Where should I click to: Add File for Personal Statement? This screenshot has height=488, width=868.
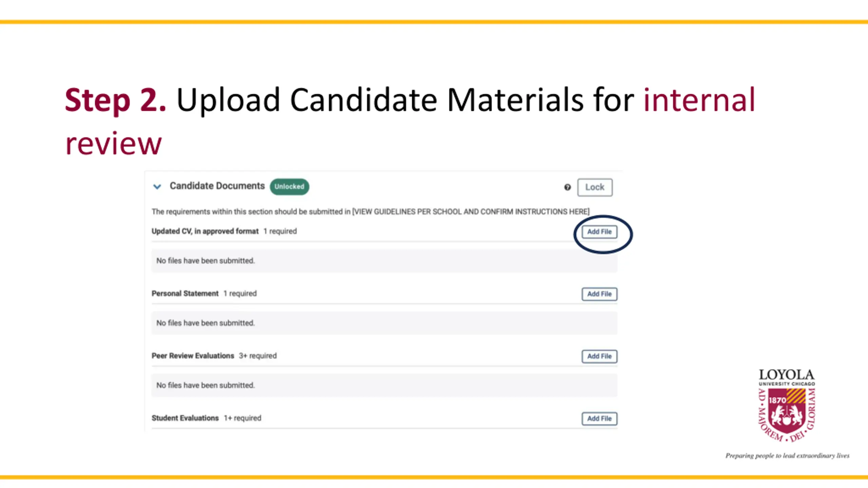pos(599,294)
